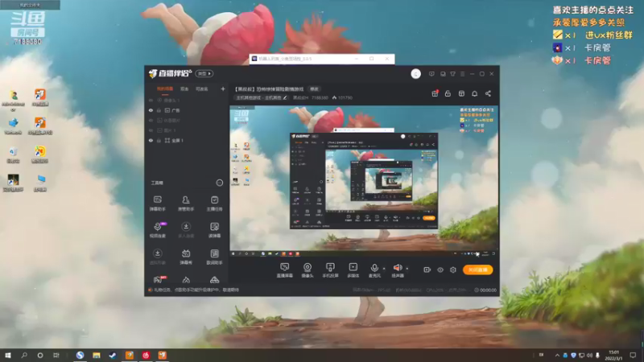Click the record video icon beside preview eye

point(427,269)
